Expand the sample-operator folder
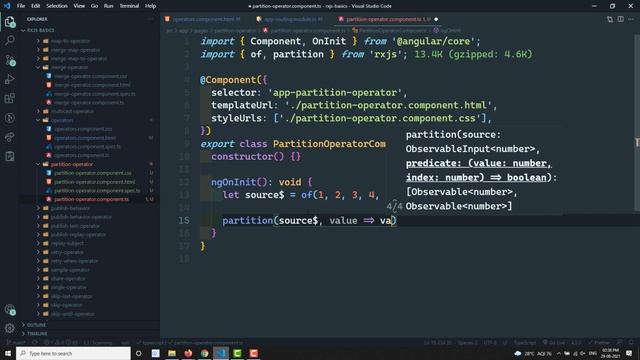The image size is (640, 360). coord(70,270)
